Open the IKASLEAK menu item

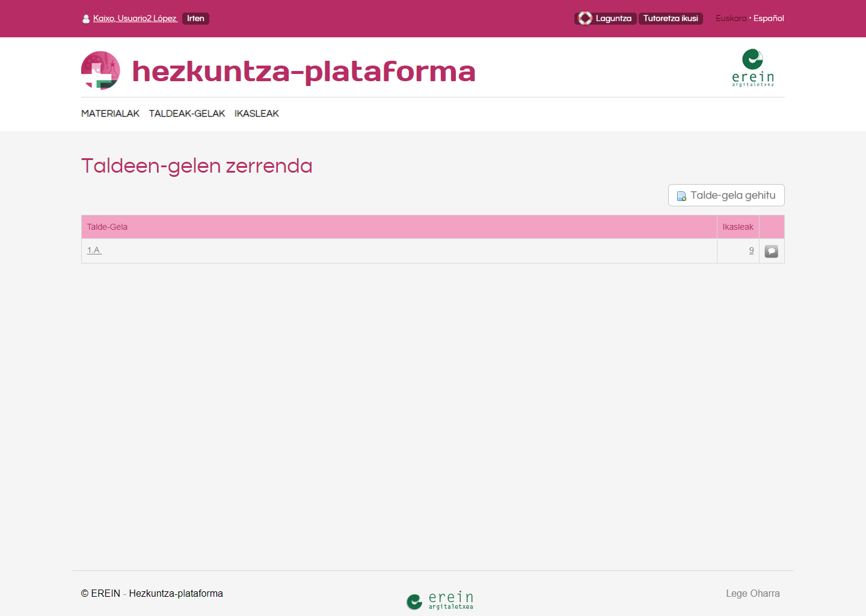[x=257, y=114]
